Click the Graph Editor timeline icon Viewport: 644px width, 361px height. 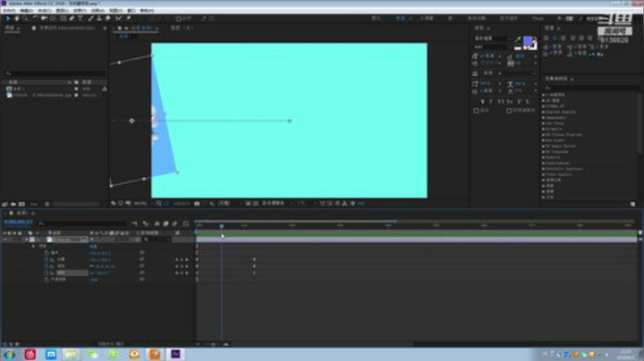(x=186, y=223)
